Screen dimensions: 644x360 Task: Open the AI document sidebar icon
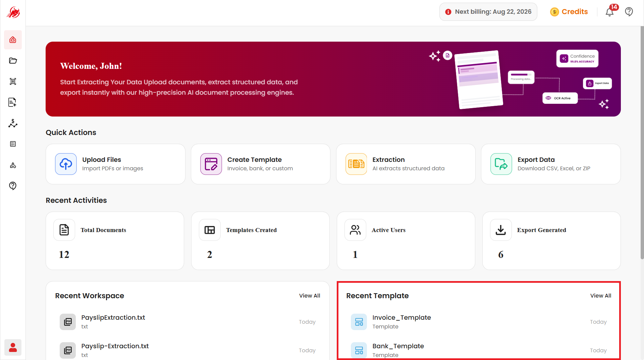[x=13, y=102]
